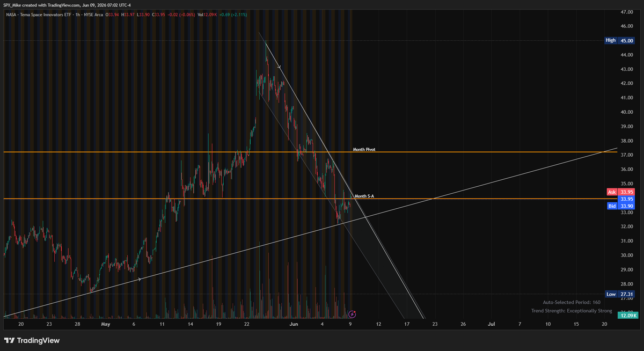Screen dimensions: 644x351
Task: Click the 12 label on date axis
Action: 378,324
